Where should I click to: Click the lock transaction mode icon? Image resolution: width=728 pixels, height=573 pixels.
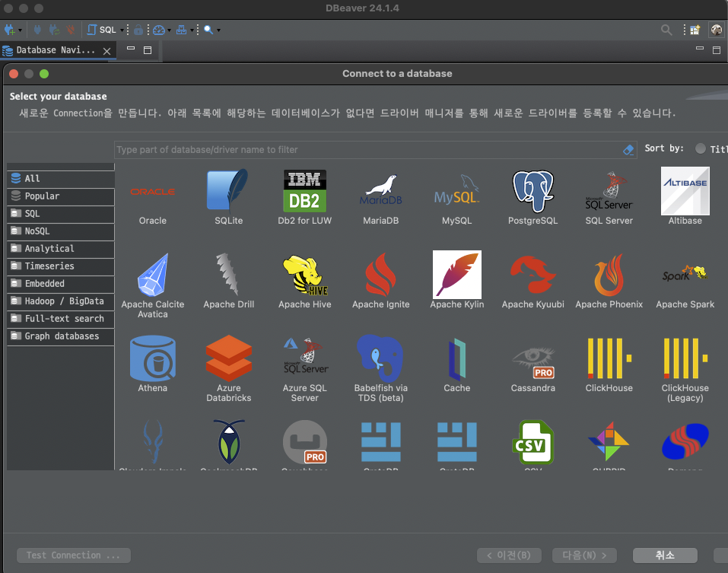[138, 30]
